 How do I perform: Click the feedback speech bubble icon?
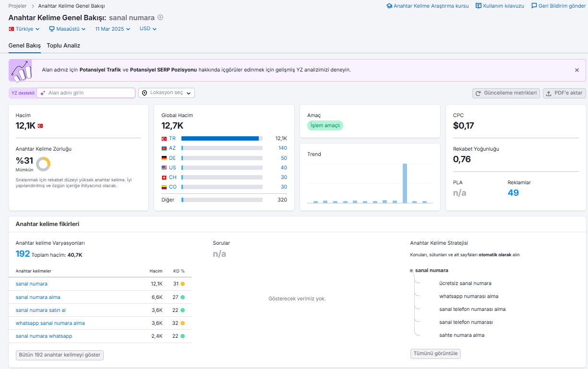pyautogui.click(x=534, y=6)
